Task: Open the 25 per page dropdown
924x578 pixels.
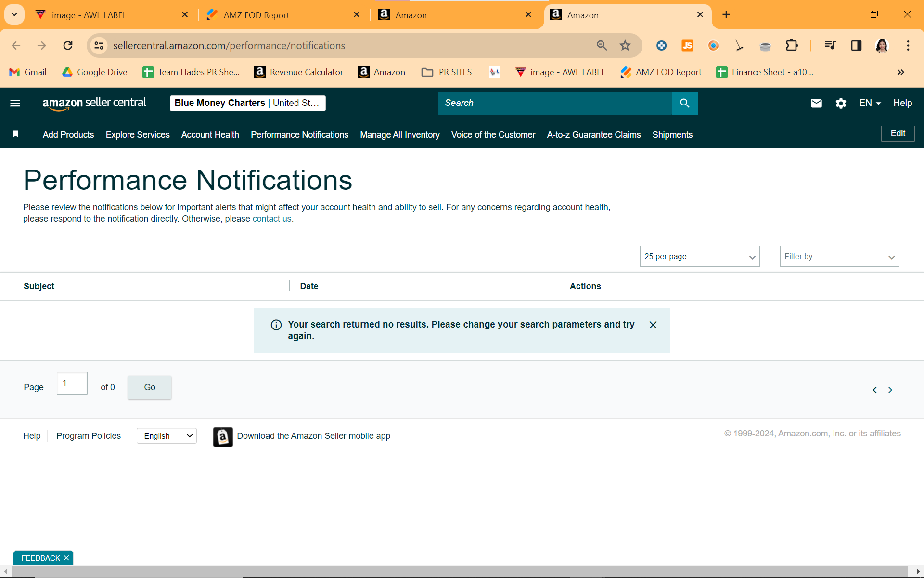Action: (x=699, y=256)
